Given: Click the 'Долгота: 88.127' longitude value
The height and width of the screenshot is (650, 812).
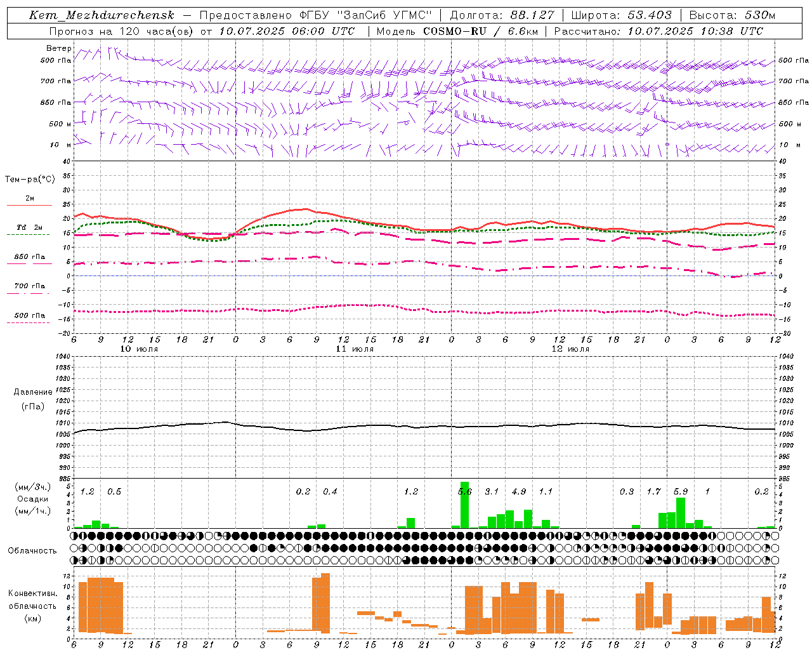Looking at the screenshot, I should click(502, 15).
